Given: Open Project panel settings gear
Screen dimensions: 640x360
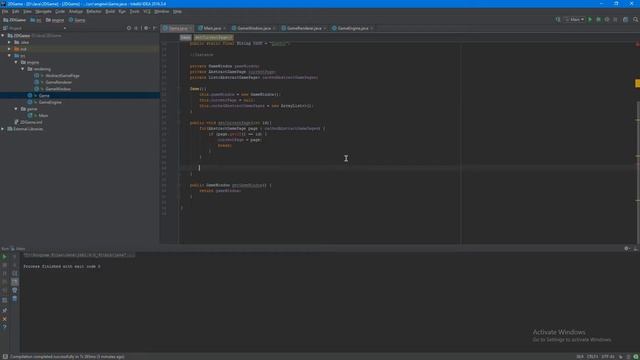Looking at the screenshot, I should (x=146, y=28).
